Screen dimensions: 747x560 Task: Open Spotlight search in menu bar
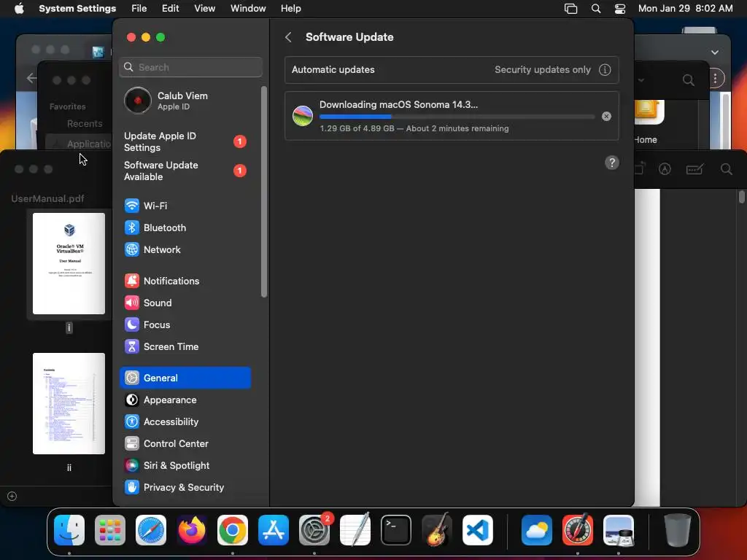point(595,9)
